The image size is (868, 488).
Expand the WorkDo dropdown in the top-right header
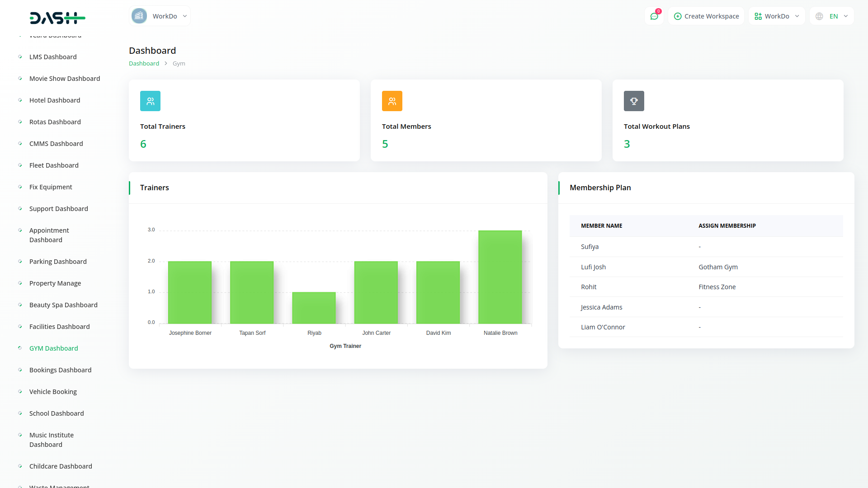(x=777, y=16)
